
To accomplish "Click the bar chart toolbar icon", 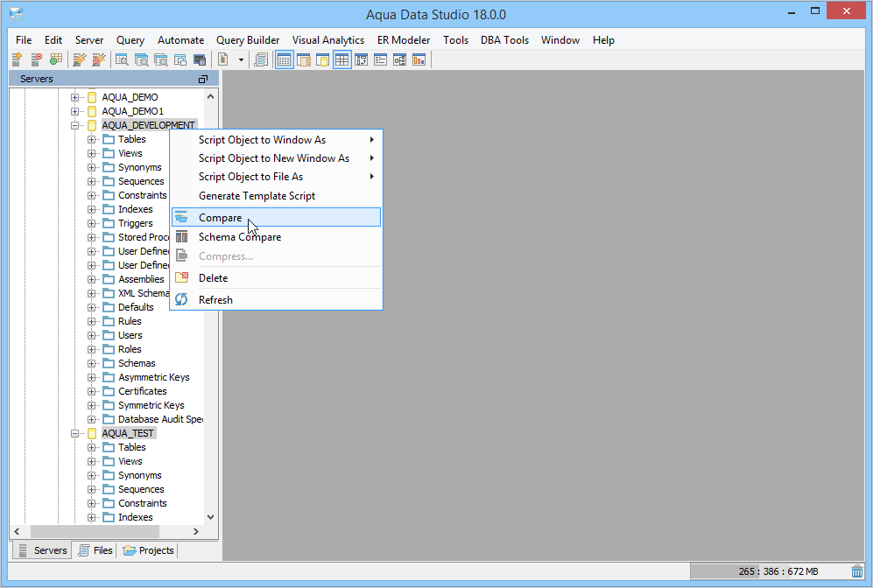I will (419, 59).
